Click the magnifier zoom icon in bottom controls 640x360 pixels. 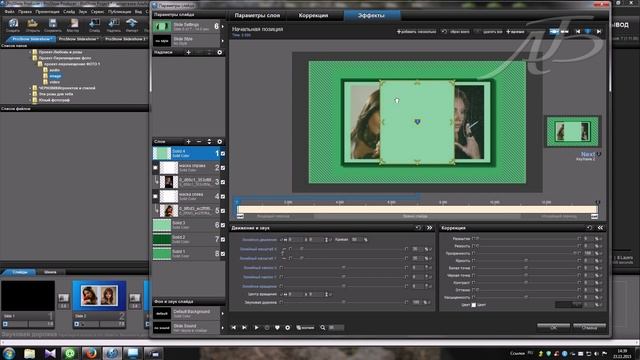click(322, 327)
